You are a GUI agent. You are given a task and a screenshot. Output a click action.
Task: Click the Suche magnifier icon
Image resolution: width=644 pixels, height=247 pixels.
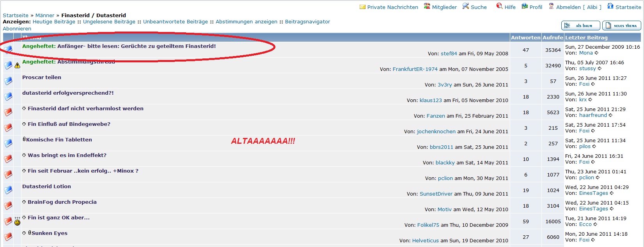466,6
